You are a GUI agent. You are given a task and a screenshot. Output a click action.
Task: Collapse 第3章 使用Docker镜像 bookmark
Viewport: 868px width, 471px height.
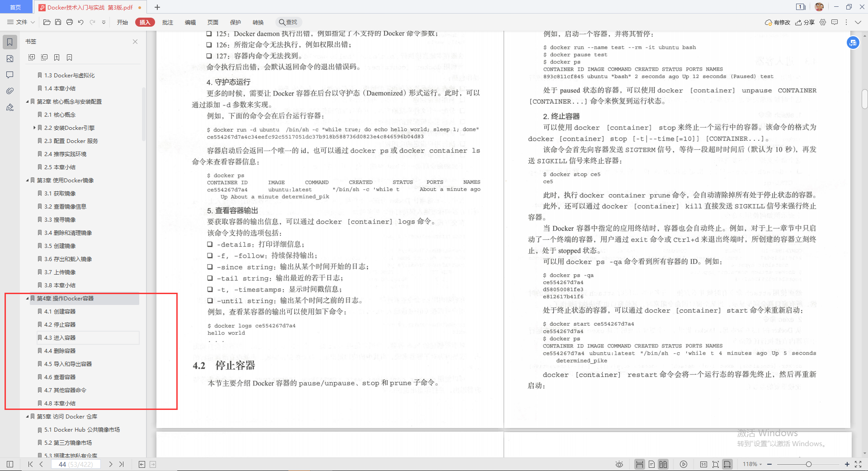click(x=27, y=181)
